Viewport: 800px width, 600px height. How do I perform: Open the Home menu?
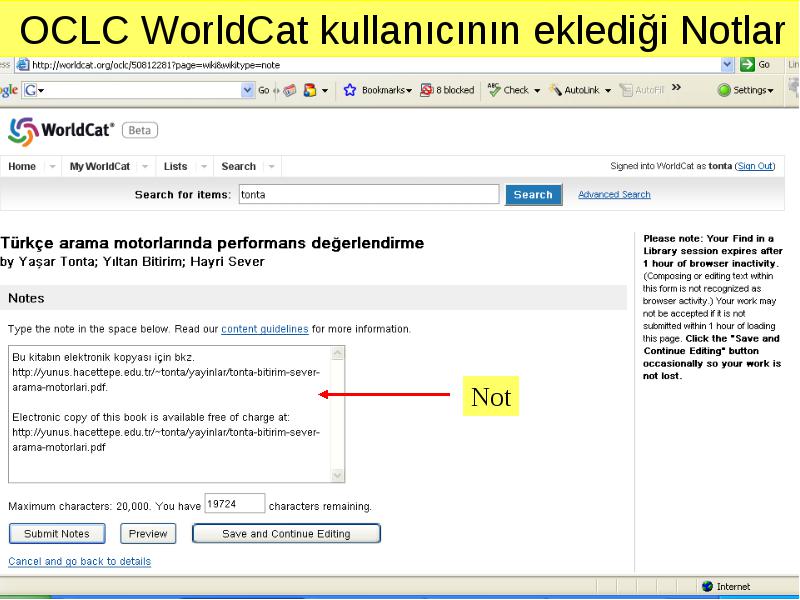22,166
